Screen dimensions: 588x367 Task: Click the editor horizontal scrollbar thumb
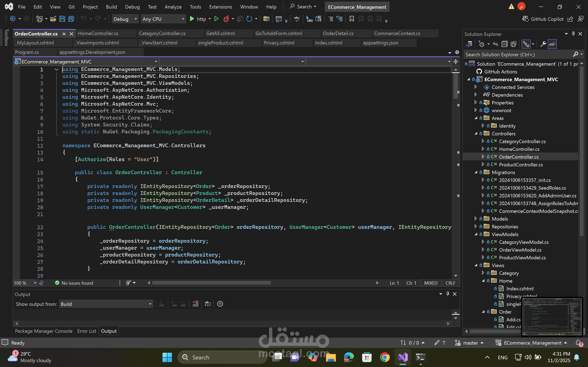click(x=211, y=283)
